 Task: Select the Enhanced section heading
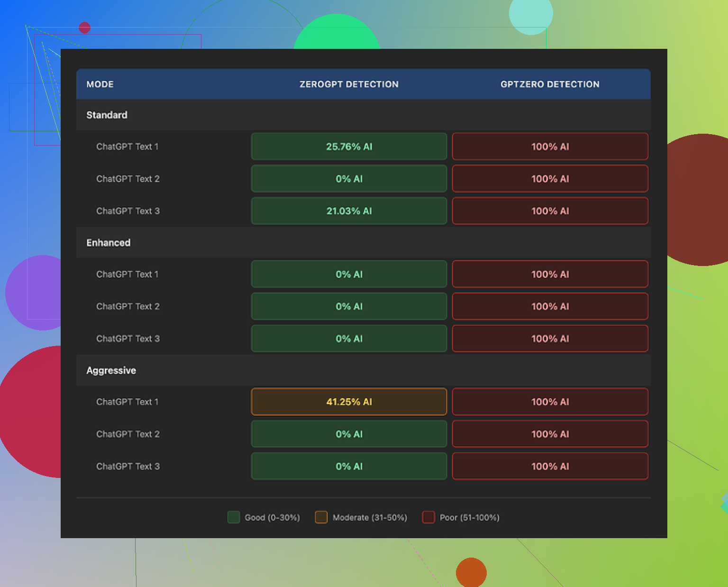tap(108, 243)
